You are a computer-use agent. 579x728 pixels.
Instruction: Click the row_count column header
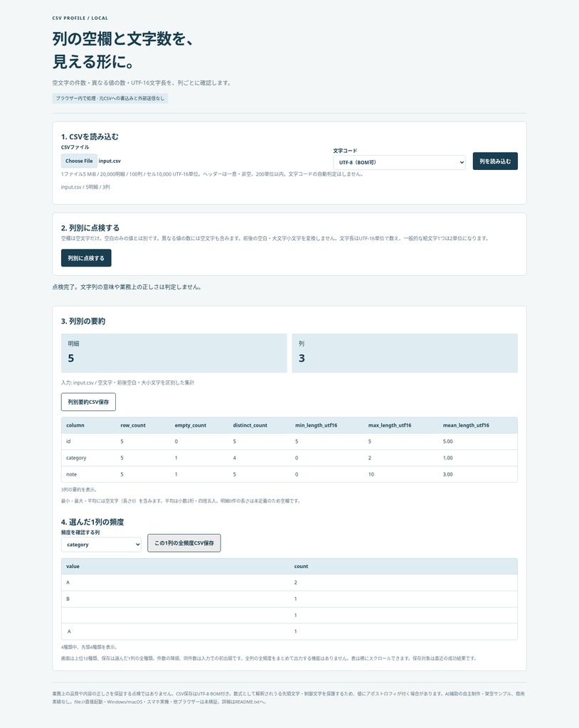(133, 425)
